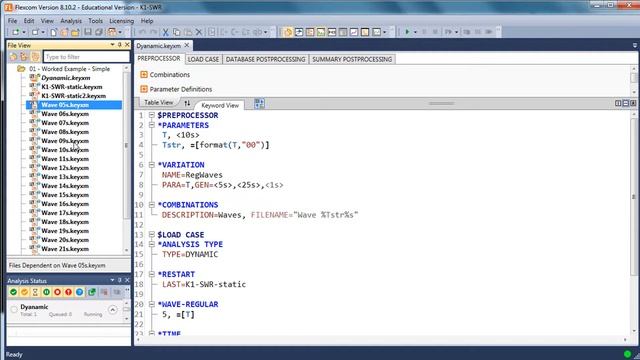Open the Help menu
This screenshot has height=360, width=640.
(147, 21)
